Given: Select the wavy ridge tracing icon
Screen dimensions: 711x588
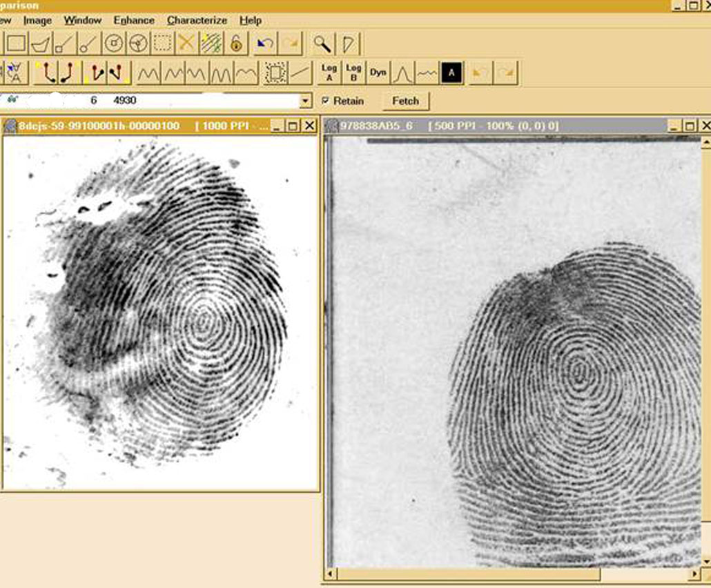Looking at the screenshot, I should [x=149, y=72].
